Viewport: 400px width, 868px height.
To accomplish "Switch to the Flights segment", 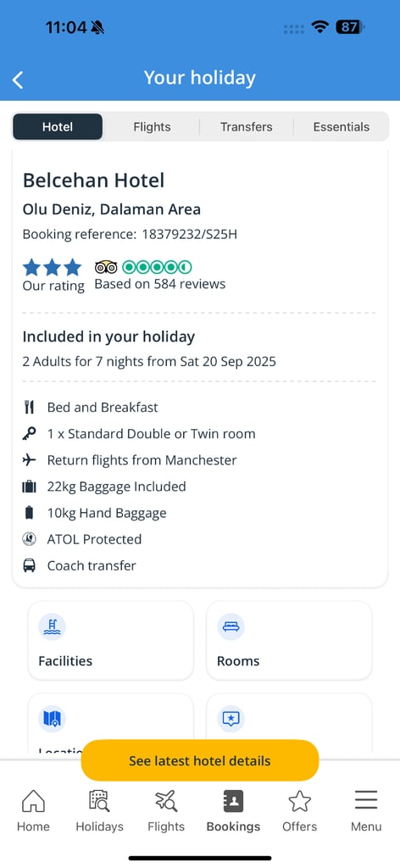I will (152, 127).
